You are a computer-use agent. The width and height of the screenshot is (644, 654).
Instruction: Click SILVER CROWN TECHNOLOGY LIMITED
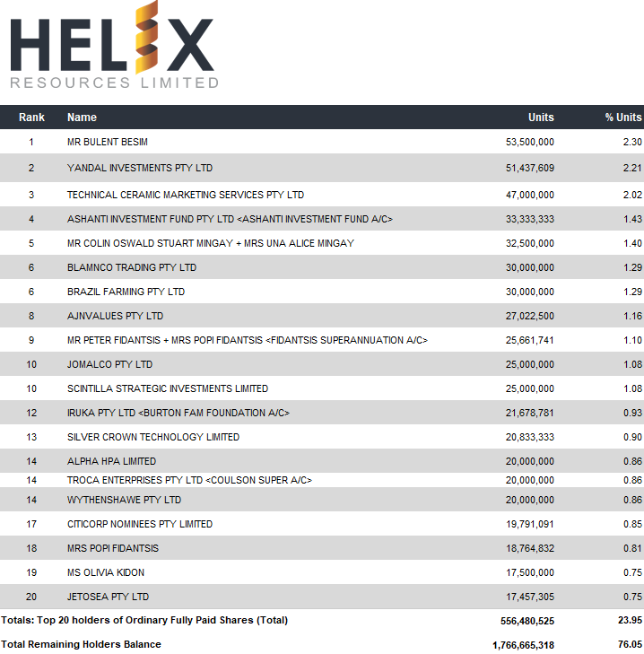(153, 437)
